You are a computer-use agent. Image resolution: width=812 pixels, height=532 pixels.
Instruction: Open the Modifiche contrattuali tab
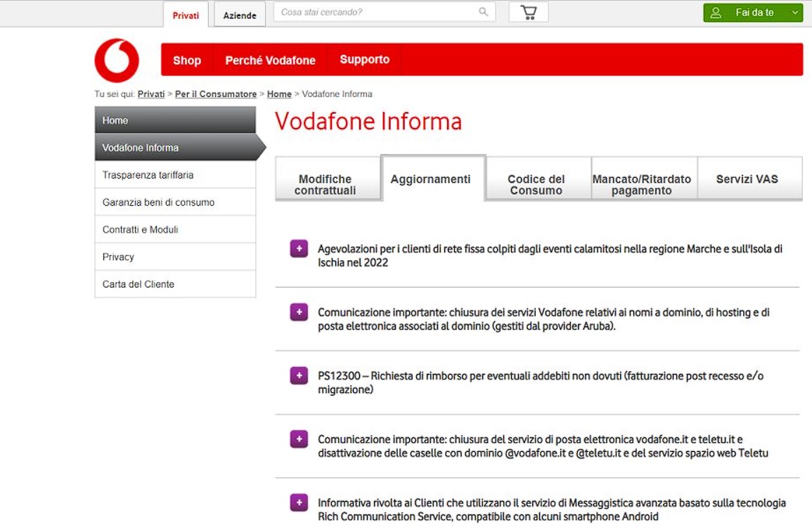tap(328, 179)
